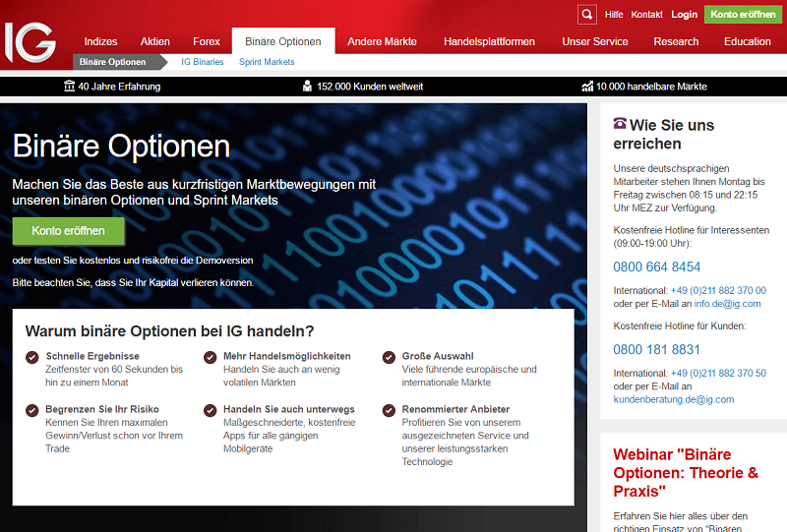The image size is (787, 532).
Task: Click the checkmark icon beside Renommierter Anbieter
Action: click(x=389, y=410)
